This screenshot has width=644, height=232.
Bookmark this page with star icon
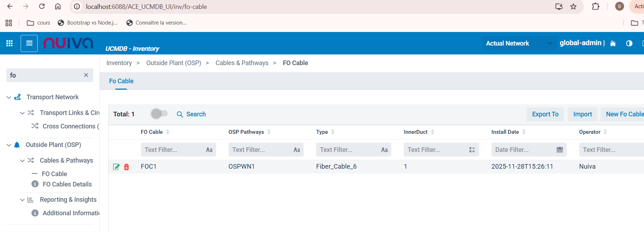point(573,6)
